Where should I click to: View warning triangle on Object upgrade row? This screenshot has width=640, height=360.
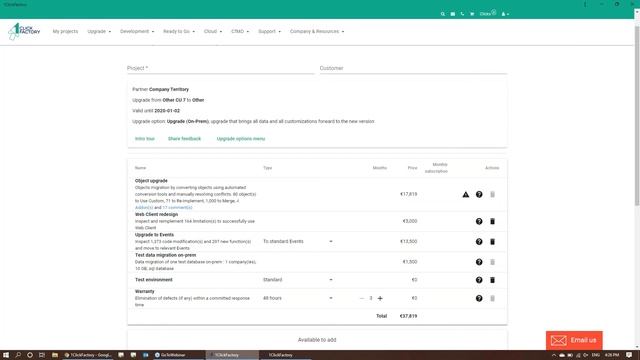pyautogui.click(x=466, y=195)
